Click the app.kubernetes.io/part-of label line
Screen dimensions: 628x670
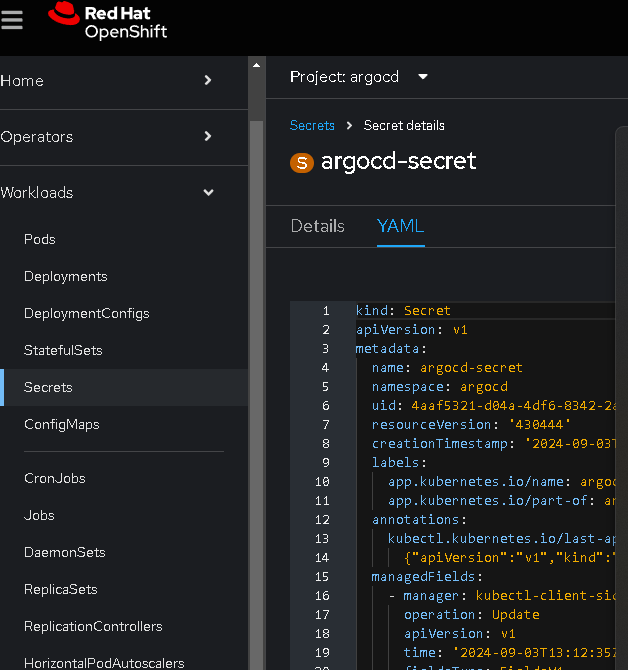(x=501, y=500)
